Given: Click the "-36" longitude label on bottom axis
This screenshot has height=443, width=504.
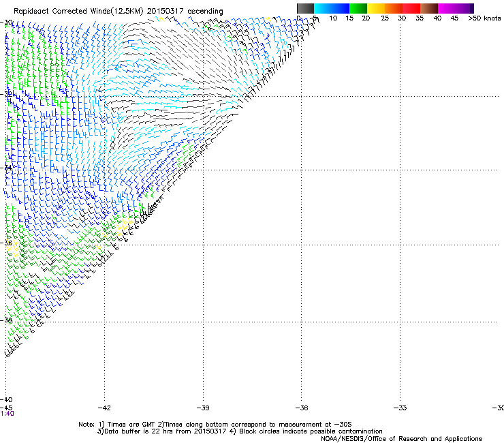Looking at the screenshot, I should click(302, 408).
